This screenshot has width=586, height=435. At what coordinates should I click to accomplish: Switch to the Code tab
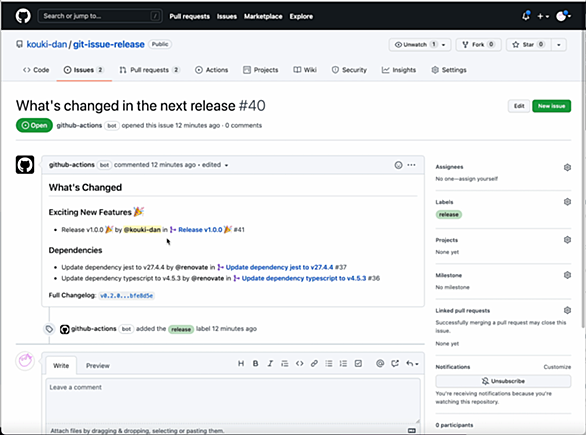(x=36, y=70)
